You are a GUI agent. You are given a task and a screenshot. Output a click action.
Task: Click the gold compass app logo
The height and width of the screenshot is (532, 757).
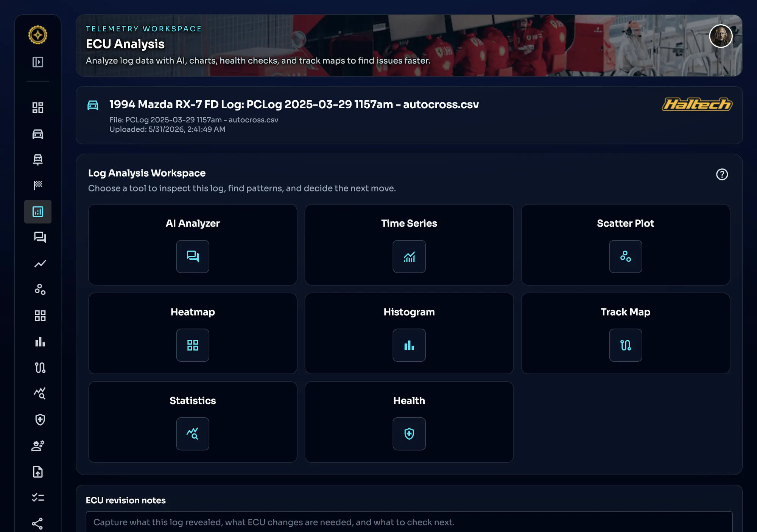coord(38,35)
